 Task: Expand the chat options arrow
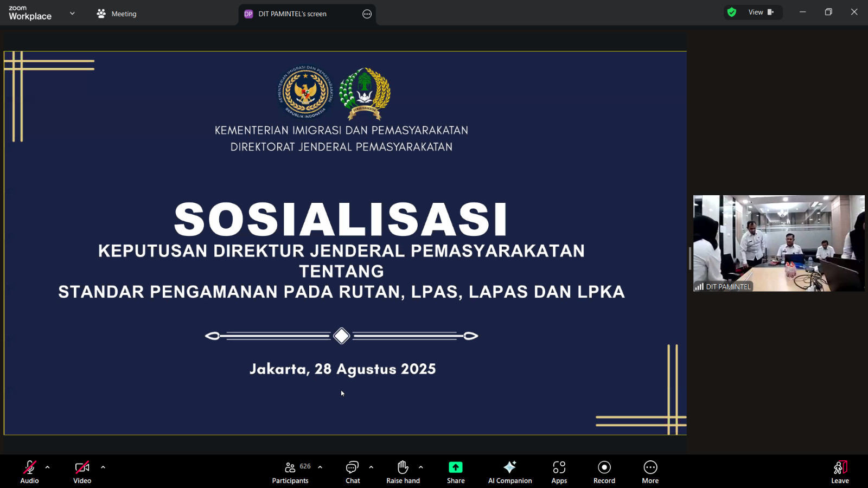pyautogui.click(x=371, y=467)
